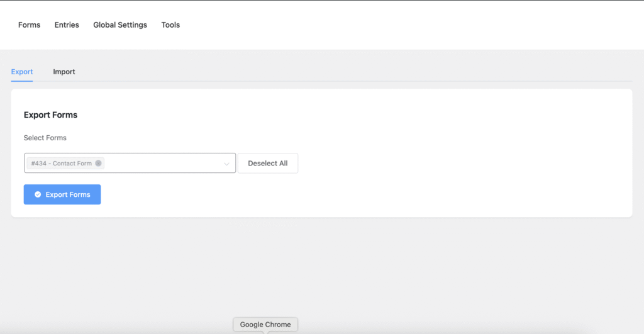Click the checkmark icon in Export Forms button
This screenshot has width=644, height=334.
click(38, 195)
